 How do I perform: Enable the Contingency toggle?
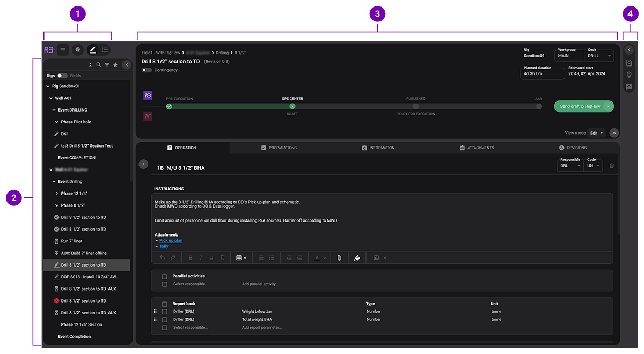pyautogui.click(x=146, y=70)
